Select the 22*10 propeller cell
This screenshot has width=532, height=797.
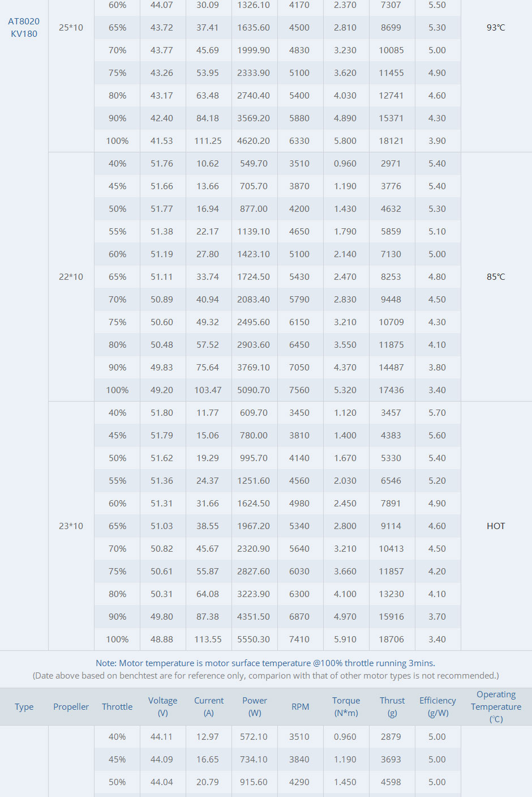71,276
